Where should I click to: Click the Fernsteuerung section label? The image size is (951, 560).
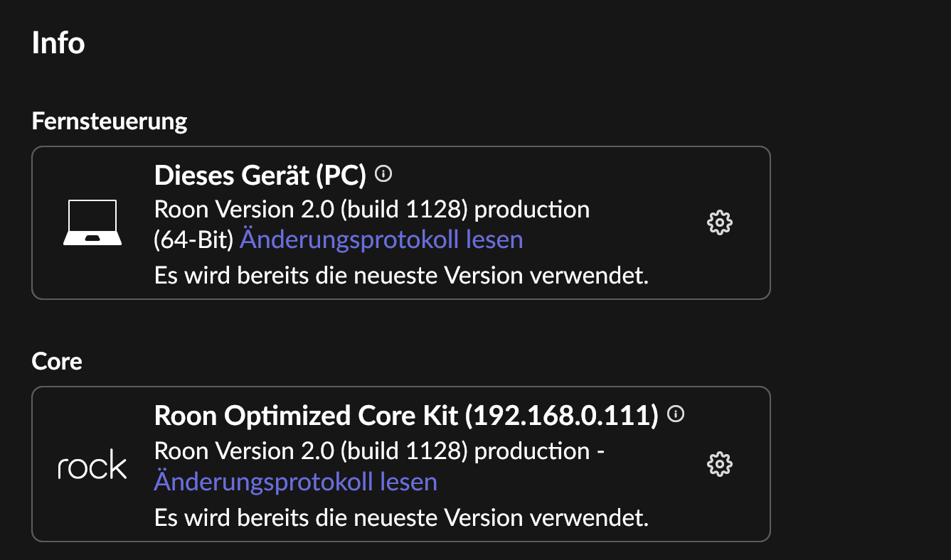(x=110, y=121)
